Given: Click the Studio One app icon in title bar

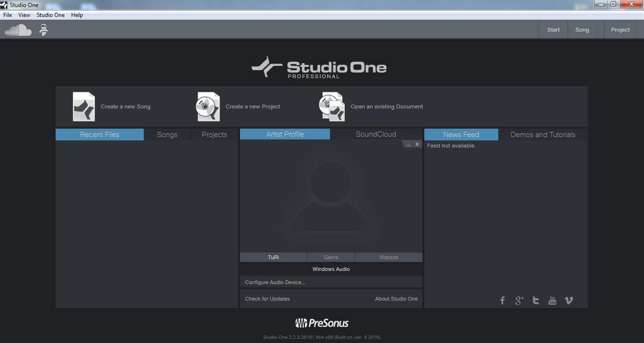Looking at the screenshot, I should 4,5.
